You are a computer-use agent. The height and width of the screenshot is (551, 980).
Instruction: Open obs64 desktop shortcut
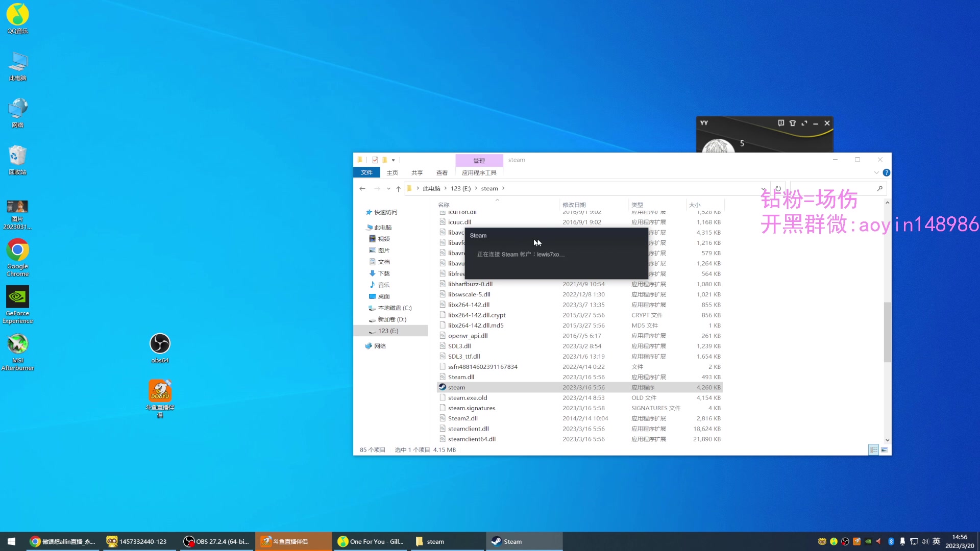160,348
